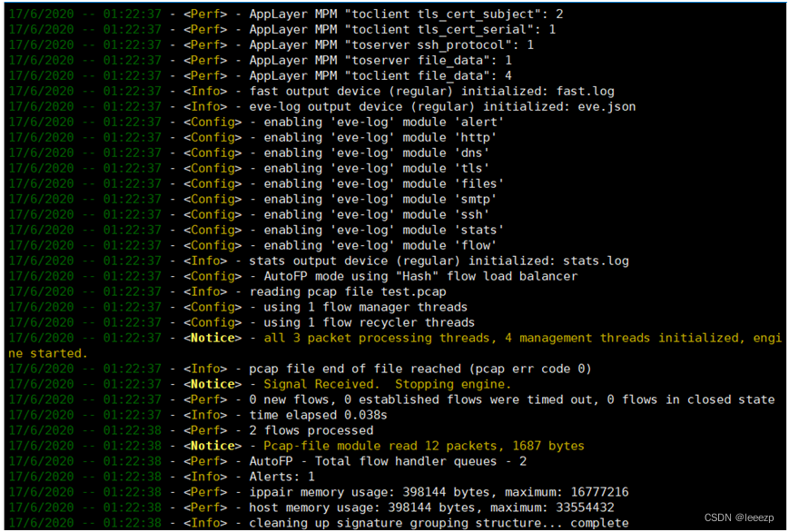
Task: Click the enabling module 'smtp' line
Action: click(252, 200)
